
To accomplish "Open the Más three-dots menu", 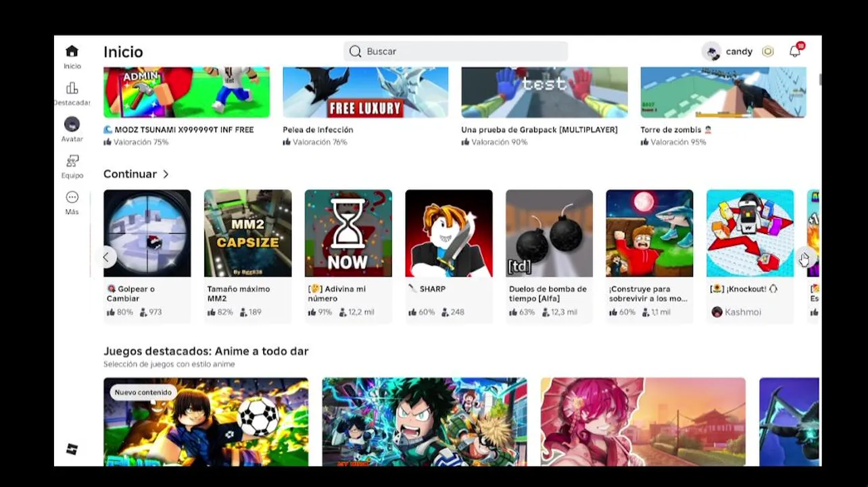I will [x=72, y=198].
